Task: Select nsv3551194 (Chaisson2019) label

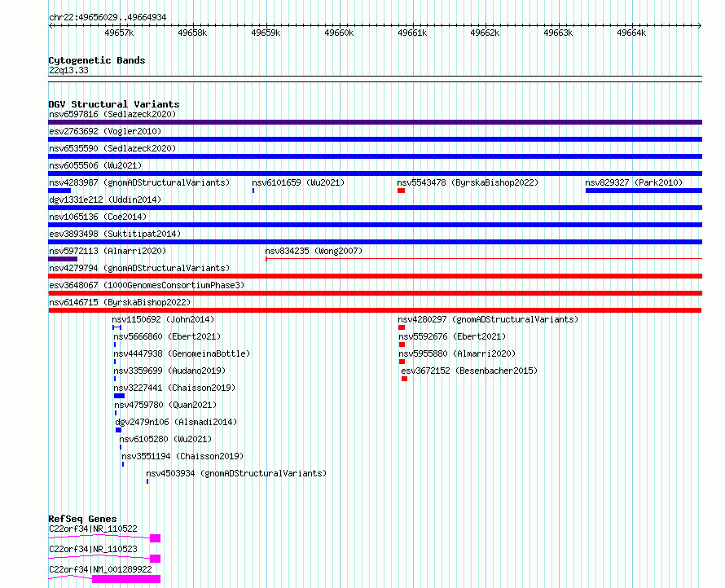Action: point(182,456)
